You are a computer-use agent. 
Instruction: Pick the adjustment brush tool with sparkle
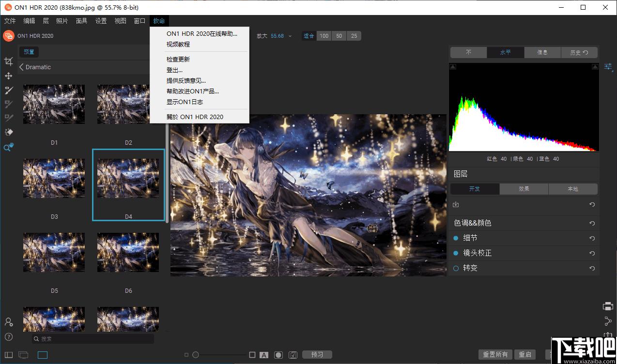click(x=8, y=90)
